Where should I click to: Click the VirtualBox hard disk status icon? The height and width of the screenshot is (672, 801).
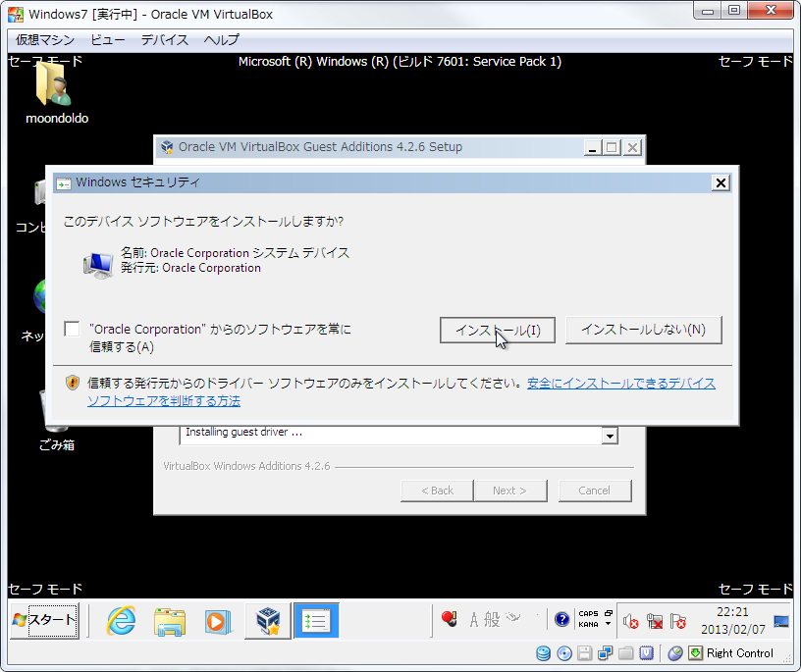point(544,653)
